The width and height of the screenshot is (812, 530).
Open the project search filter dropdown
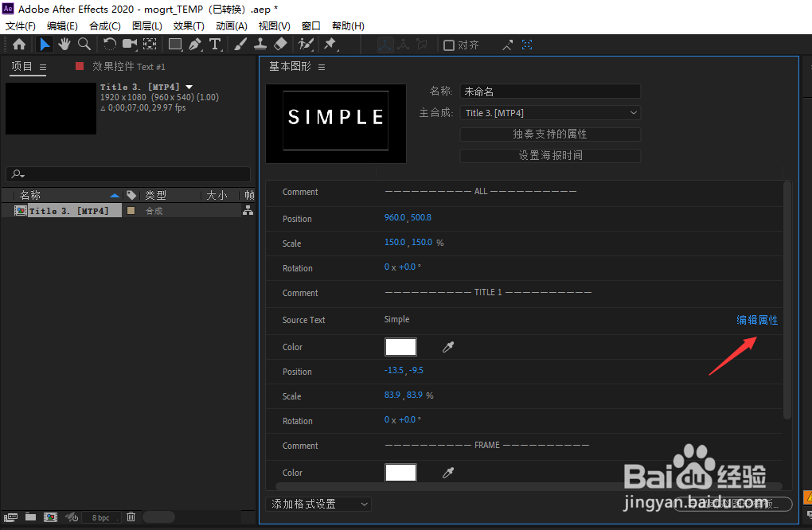18,174
